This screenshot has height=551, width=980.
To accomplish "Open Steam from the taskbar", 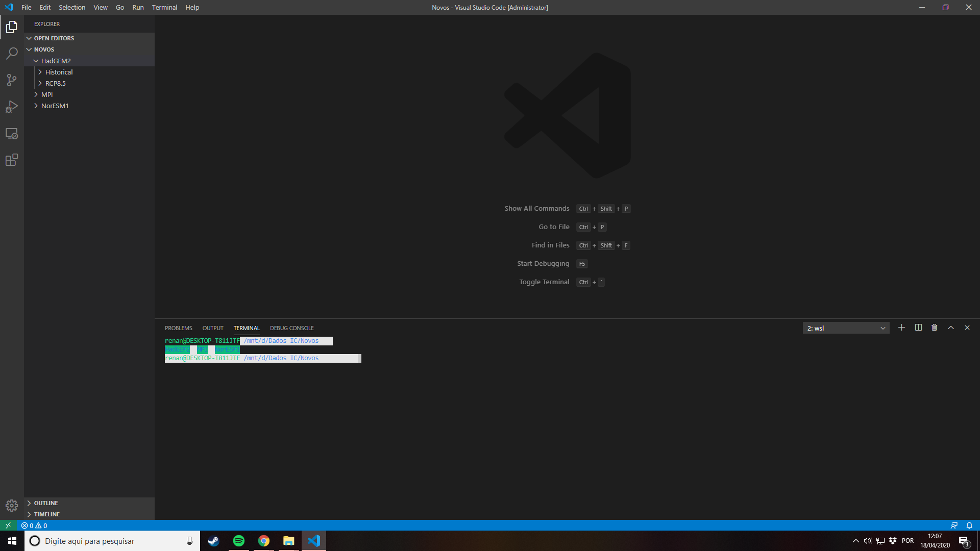I will pos(213,541).
